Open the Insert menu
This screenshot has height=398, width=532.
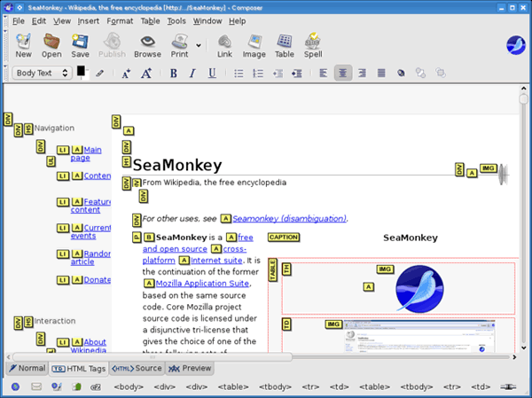(x=88, y=21)
